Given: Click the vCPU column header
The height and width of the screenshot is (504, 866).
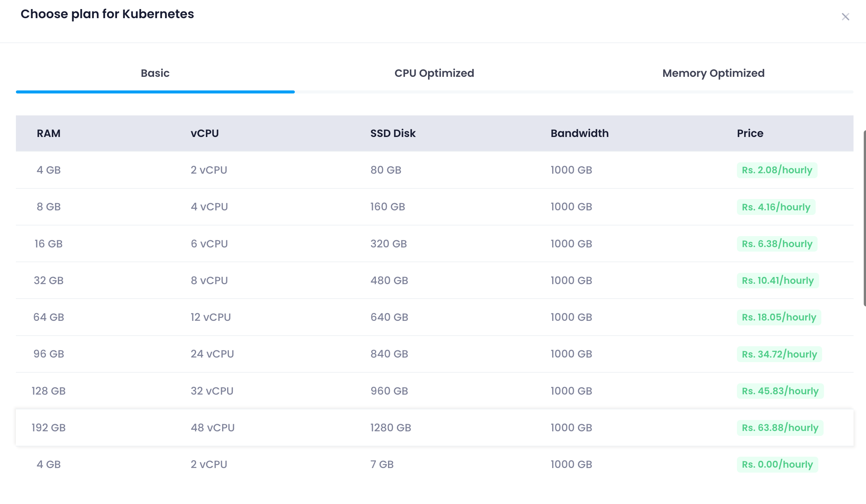Looking at the screenshot, I should click(205, 133).
